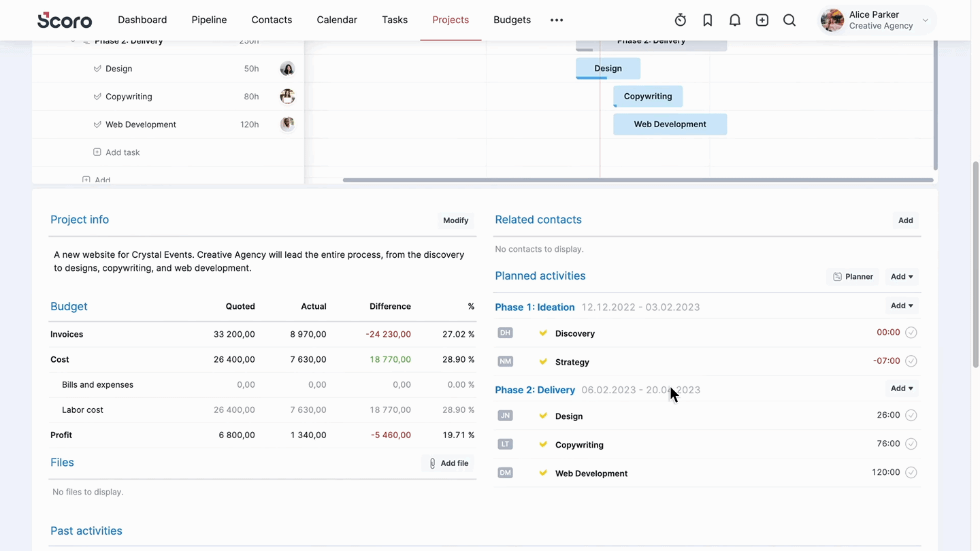Screen dimensions: 980x551
Task: Click the assignee avatar on Copywriting row
Action: (x=287, y=97)
